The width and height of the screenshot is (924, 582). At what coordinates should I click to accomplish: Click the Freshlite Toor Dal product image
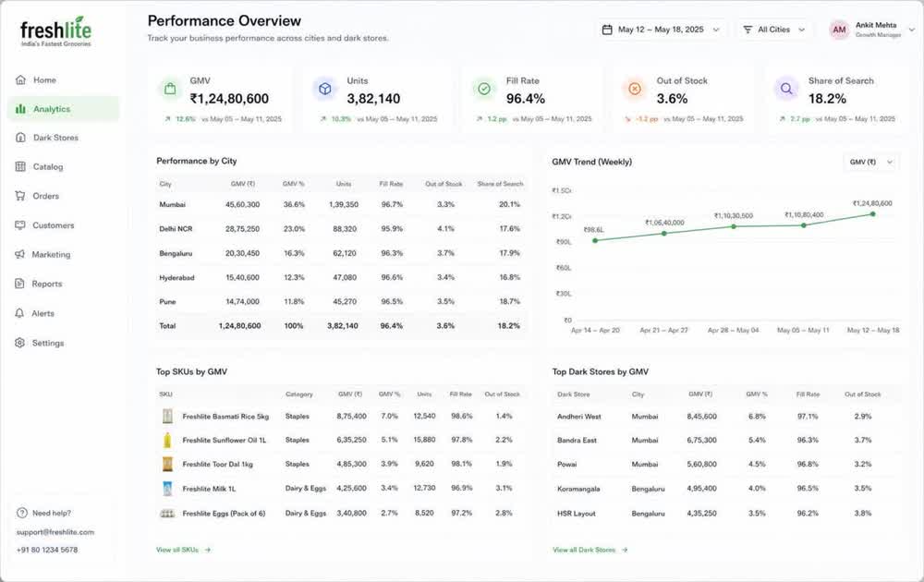(x=168, y=464)
